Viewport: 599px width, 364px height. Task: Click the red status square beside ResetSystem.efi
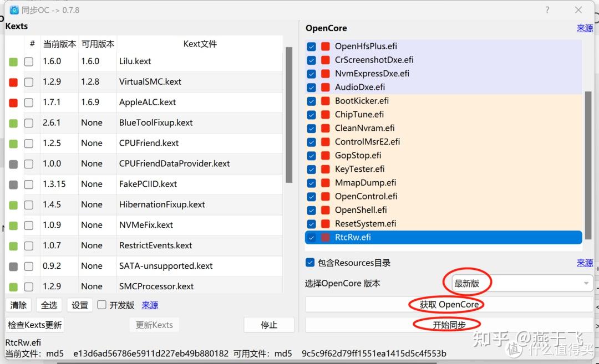tap(326, 224)
